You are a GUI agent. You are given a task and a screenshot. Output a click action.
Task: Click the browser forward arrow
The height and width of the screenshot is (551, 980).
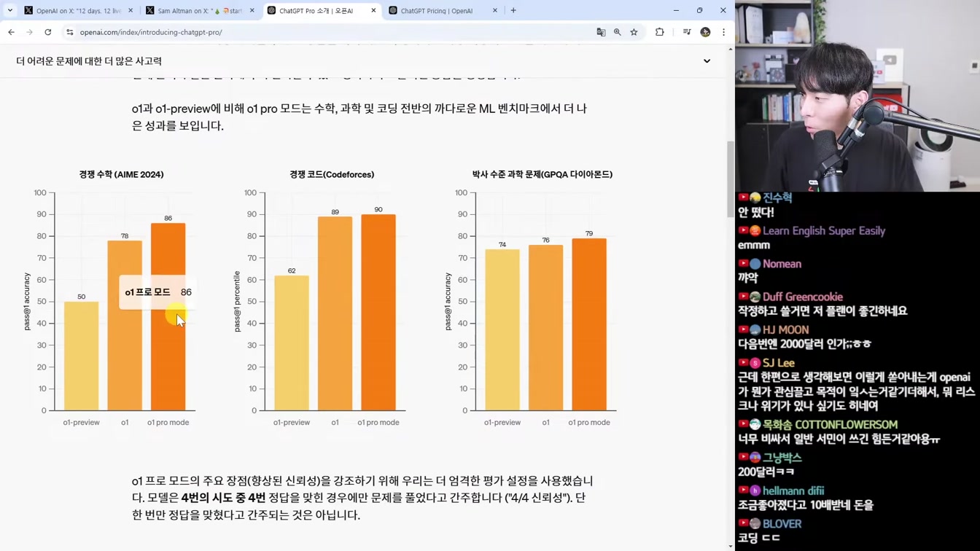pos(29,32)
